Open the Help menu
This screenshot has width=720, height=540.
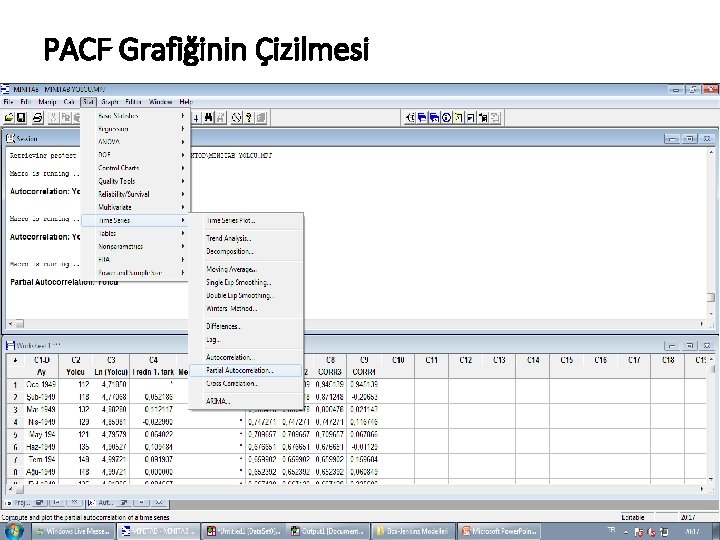pos(186,102)
